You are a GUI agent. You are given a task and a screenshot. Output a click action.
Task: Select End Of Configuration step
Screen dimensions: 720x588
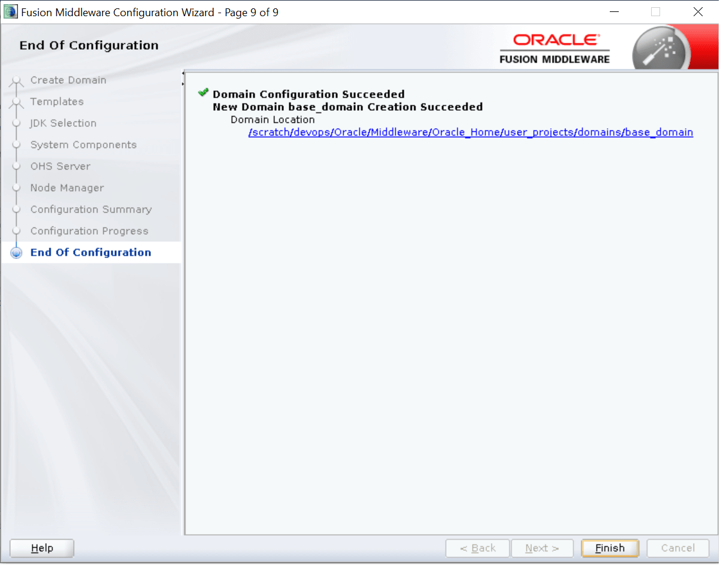(x=90, y=253)
